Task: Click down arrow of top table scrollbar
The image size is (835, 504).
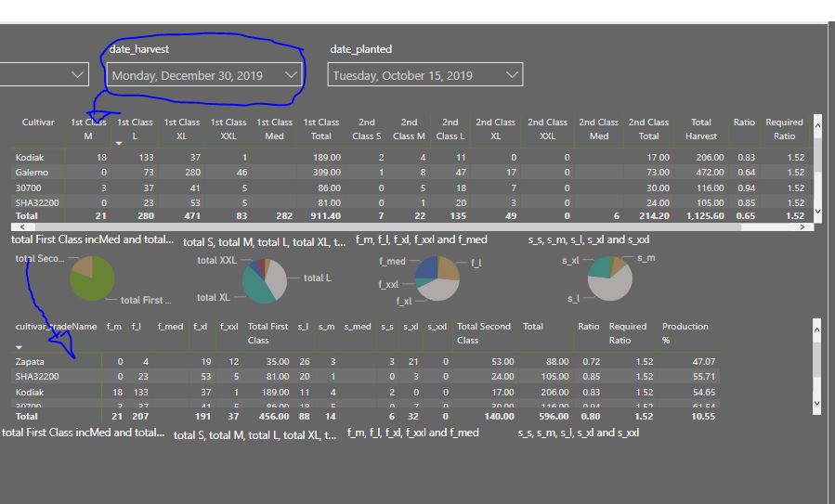Action: (817, 212)
